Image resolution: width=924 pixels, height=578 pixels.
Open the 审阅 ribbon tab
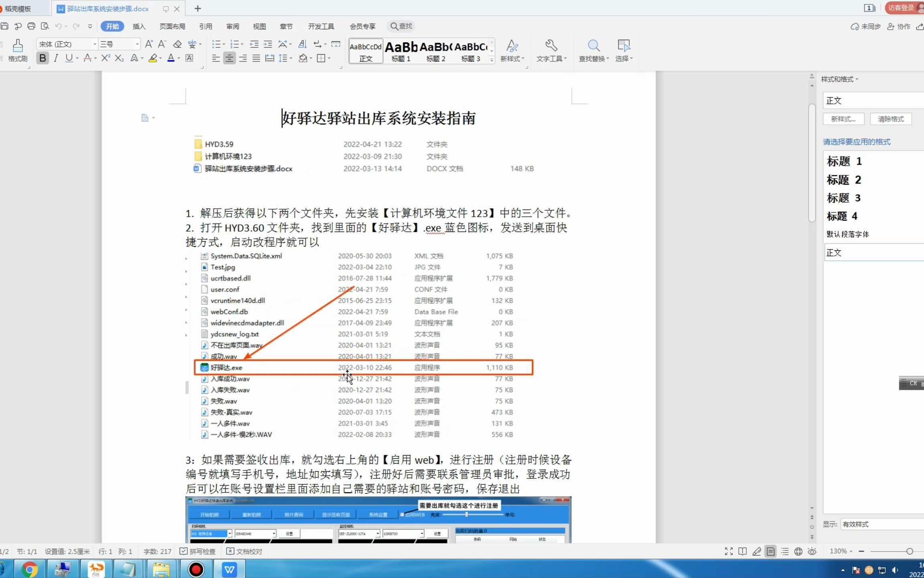click(233, 26)
